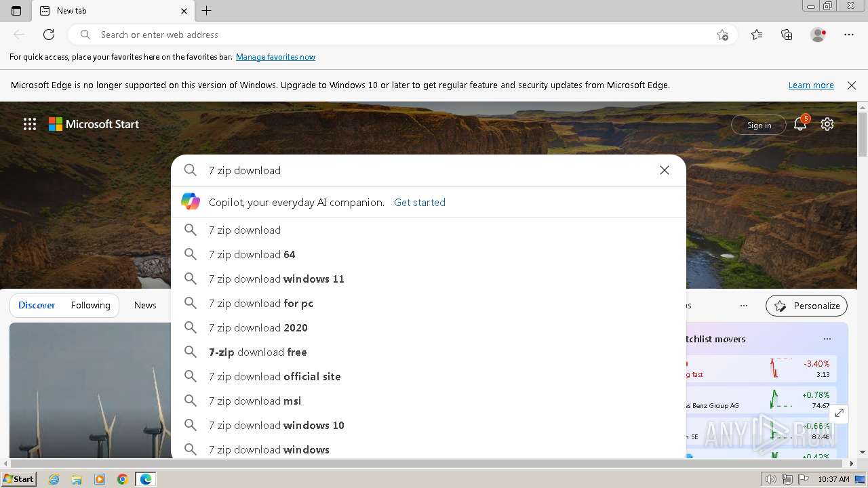Switch to Edge in taskbar

145,479
